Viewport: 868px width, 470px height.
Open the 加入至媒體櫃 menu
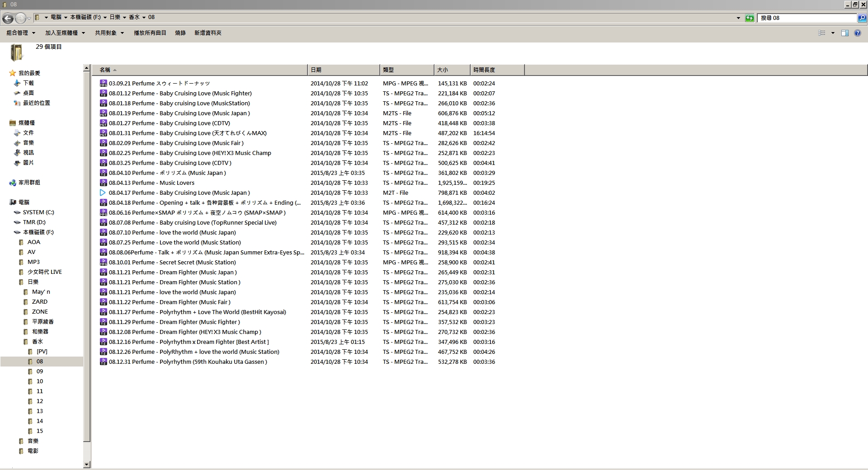tap(65, 33)
